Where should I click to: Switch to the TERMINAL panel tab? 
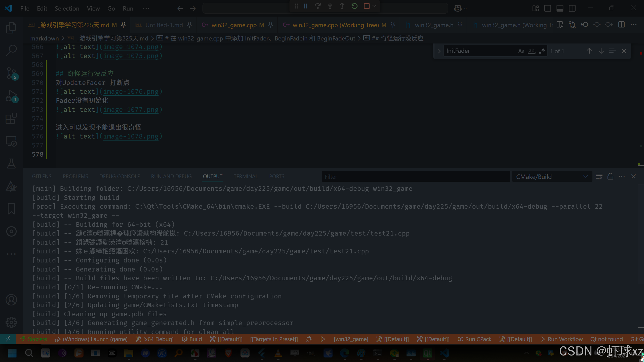point(246,176)
